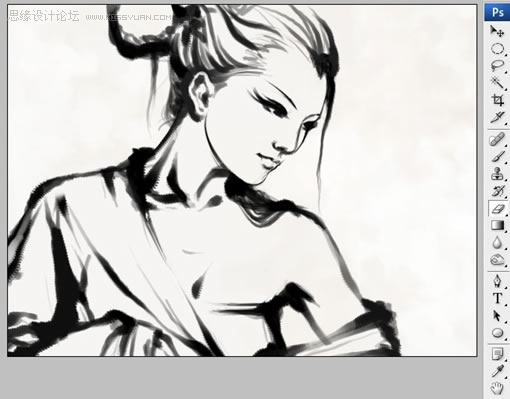Image resolution: width=510 pixels, height=399 pixels.
Task: Select the Brush tool
Action: 497,156
